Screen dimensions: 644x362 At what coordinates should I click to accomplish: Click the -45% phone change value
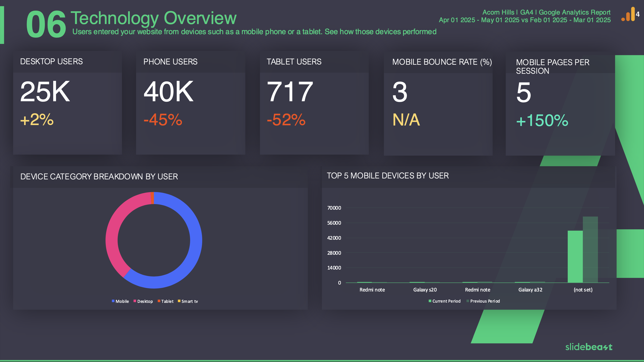pyautogui.click(x=163, y=120)
